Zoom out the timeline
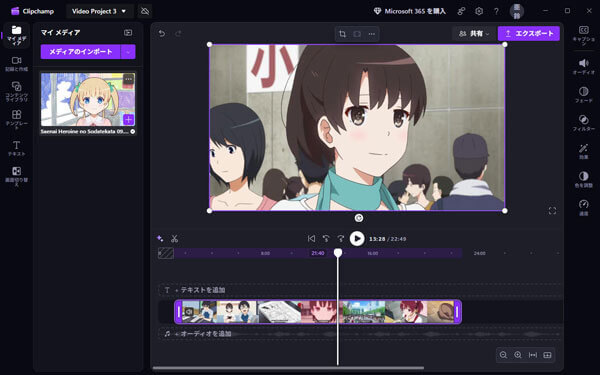Viewport: 600px width, 375px height. [x=503, y=355]
